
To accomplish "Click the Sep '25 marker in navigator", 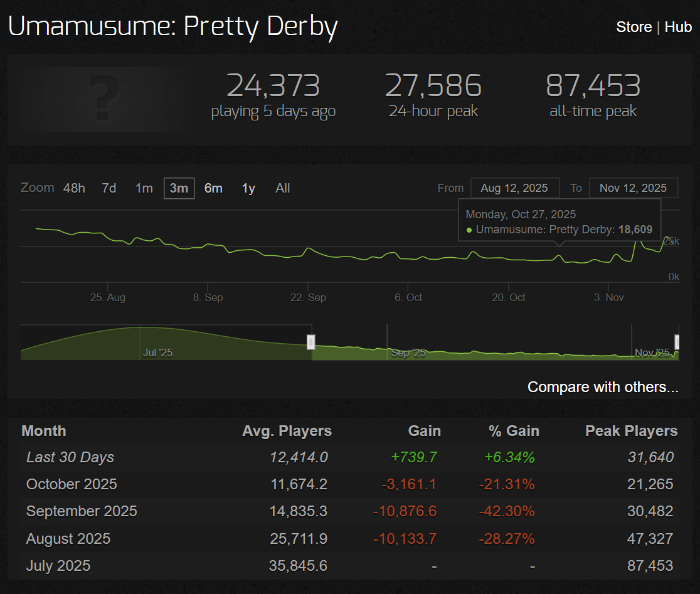I will (x=408, y=353).
